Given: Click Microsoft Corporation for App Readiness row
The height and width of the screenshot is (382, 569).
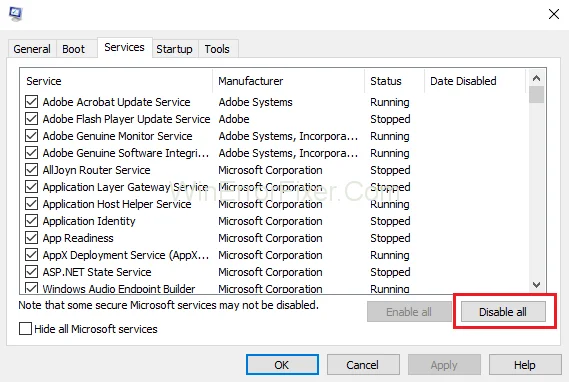Looking at the screenshot, I should tap(270, 238).
